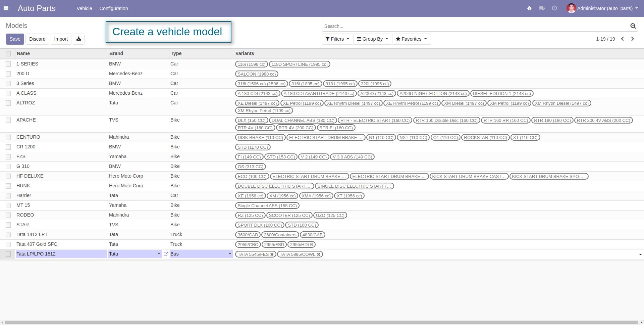Go to previous page arrow
The image size is (644, 325).
[x=623, y=39]
